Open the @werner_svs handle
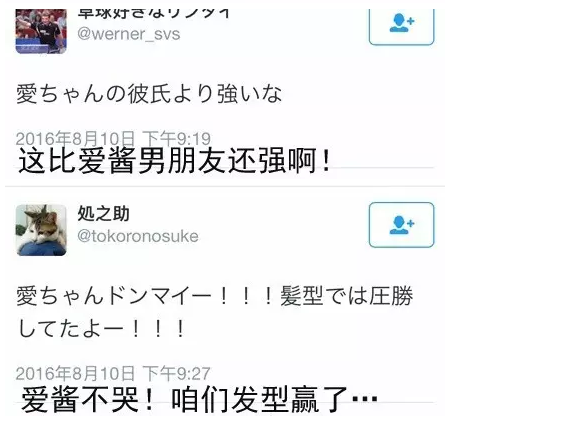The width and height of the screenshot is (561, 424). coord(129,34)
